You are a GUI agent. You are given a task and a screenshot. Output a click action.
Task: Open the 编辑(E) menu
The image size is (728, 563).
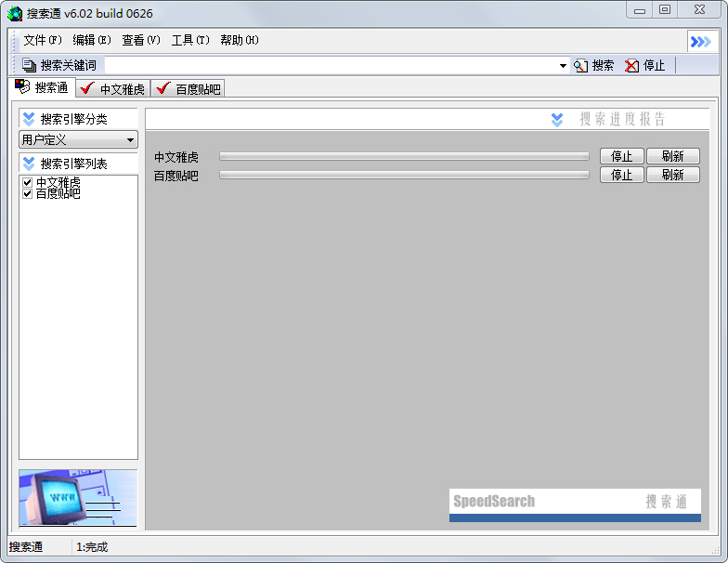point(91,40)
